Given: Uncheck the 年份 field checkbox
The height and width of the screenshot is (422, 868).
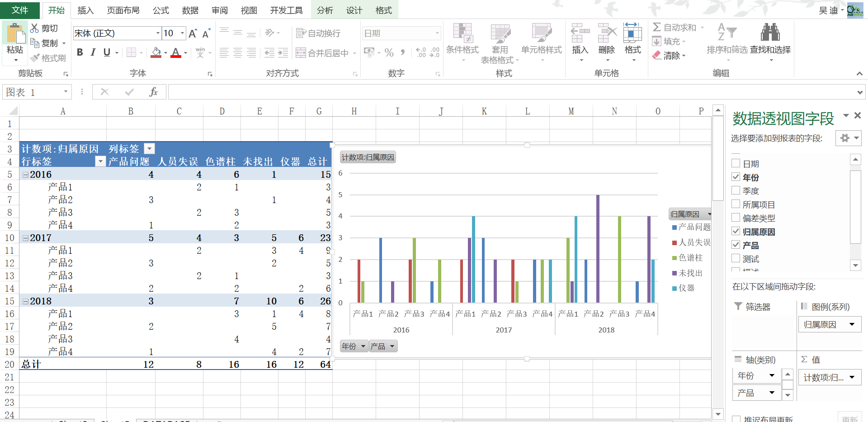Looking at the screenshot, I should point(736,177).
